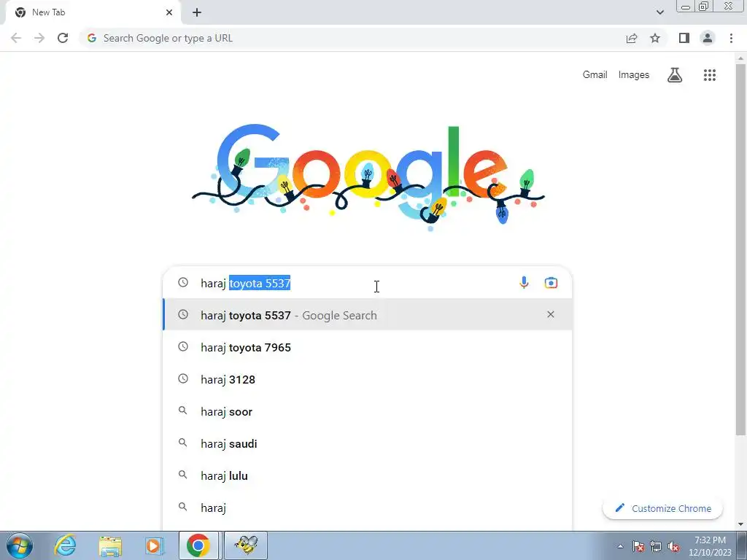This screenshot has width=747, height=560.
Task: Select suggestion haraj toyota 5537
Action: (x=368, y=315)
